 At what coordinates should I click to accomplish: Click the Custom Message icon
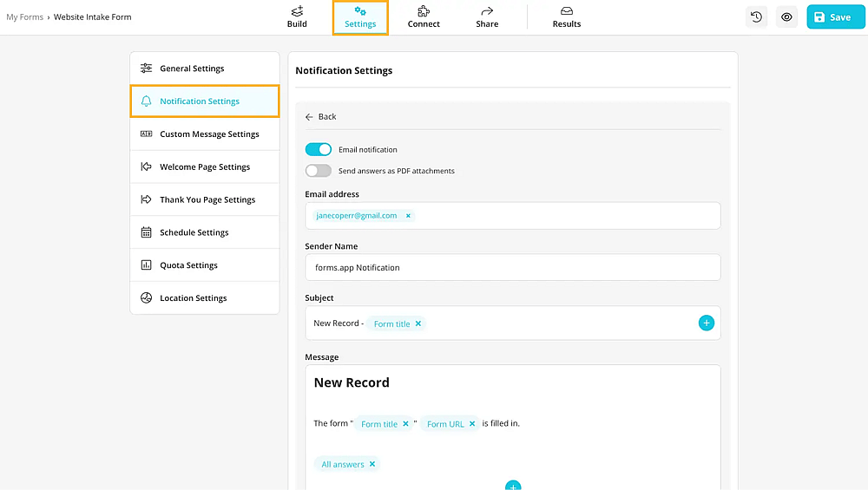tap(146, 134)
